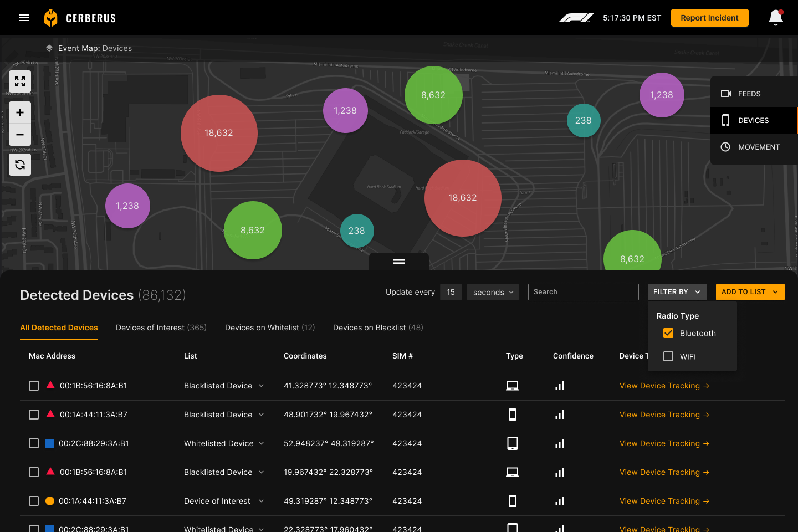The image size is (798, 532).
Task: Click the map layers icon beside Event Map
Action: (49, 48)
